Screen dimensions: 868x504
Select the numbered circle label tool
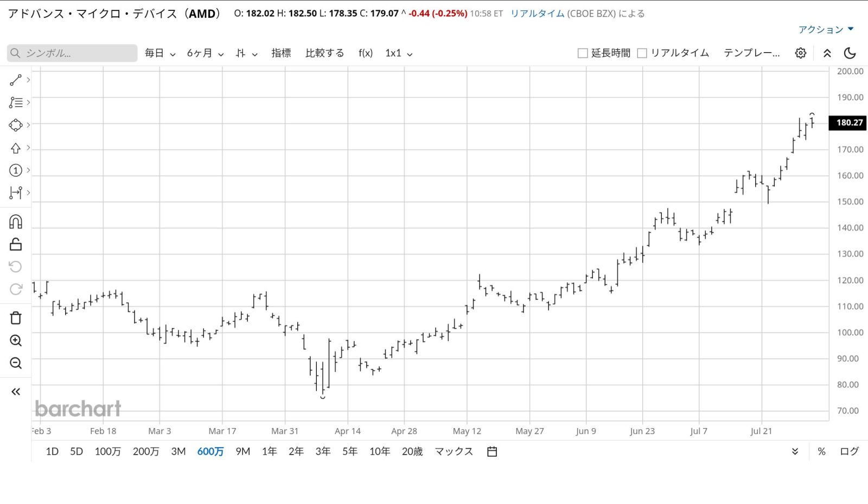coord(16,170)
